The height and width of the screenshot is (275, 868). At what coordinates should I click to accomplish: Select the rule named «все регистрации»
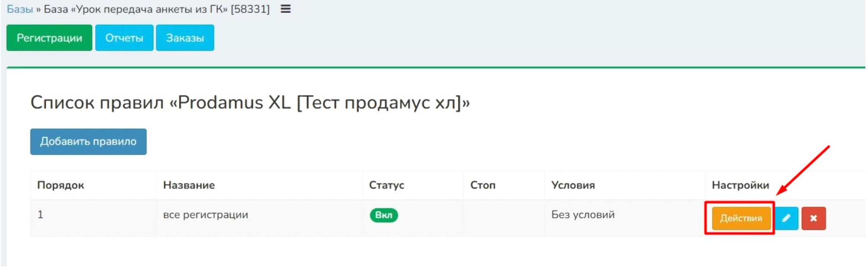205,215
